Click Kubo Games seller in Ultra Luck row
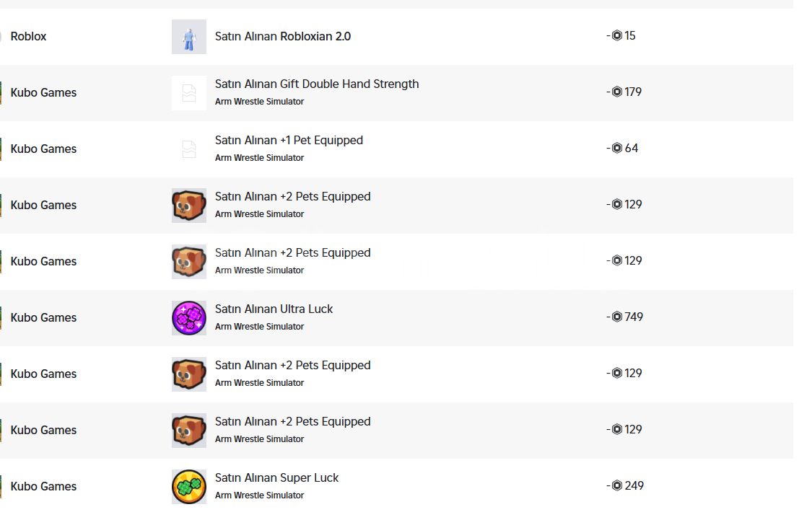 coord(43,317)
